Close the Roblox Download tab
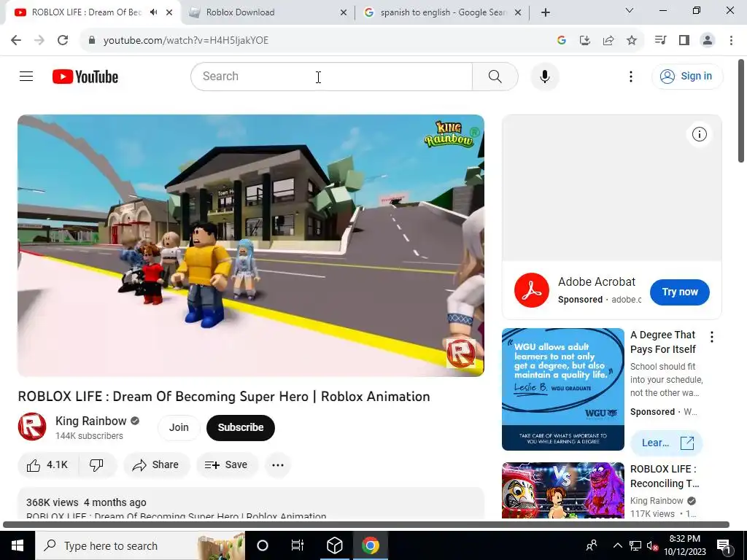The image size is (747, 560). point(344,13)
